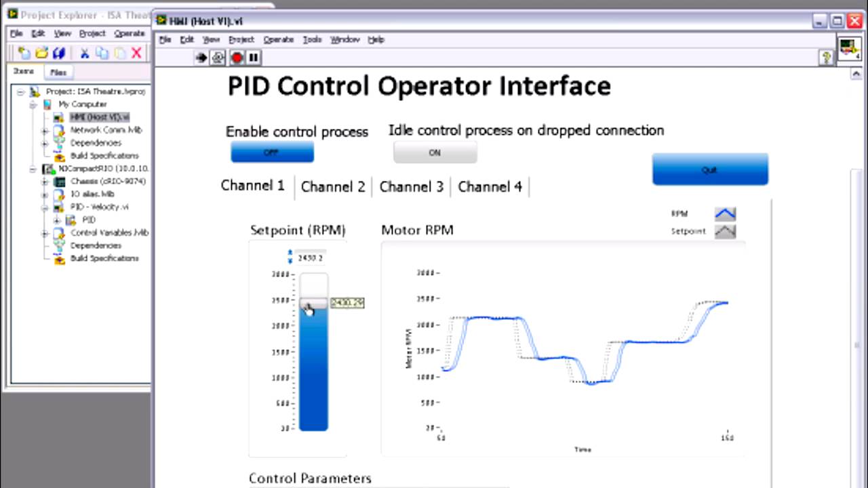
Task: Click Open folder icon in Project Explorer
Action: [x=41, y=53]
